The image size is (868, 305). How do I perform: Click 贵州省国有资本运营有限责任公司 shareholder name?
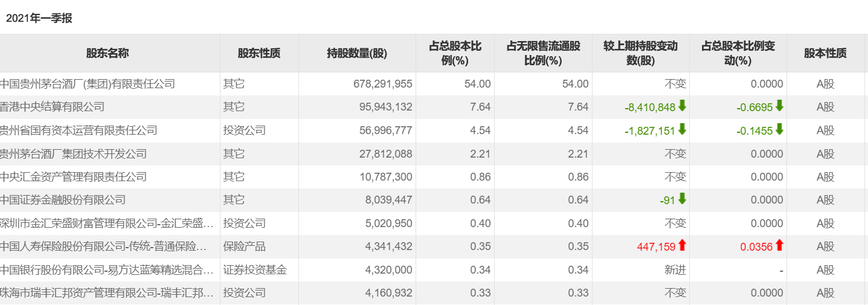click(x=79, y=130)
